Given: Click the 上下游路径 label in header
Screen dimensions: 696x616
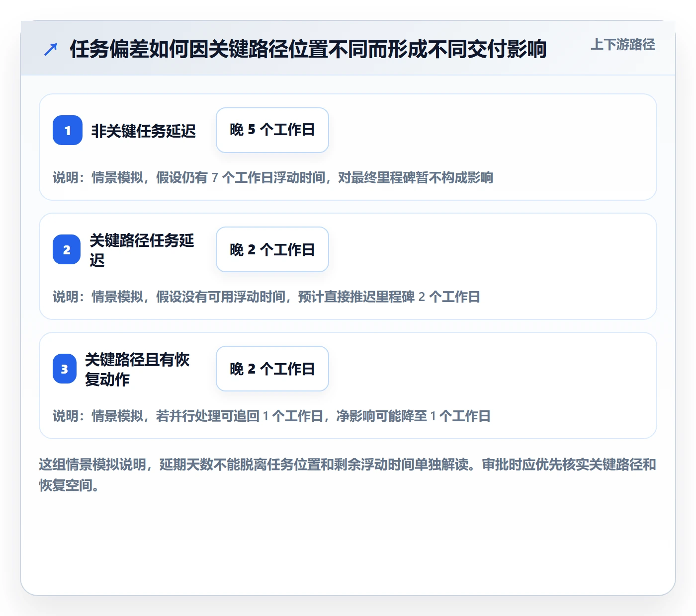Looking at the screenshot, I should click(623, 45).
